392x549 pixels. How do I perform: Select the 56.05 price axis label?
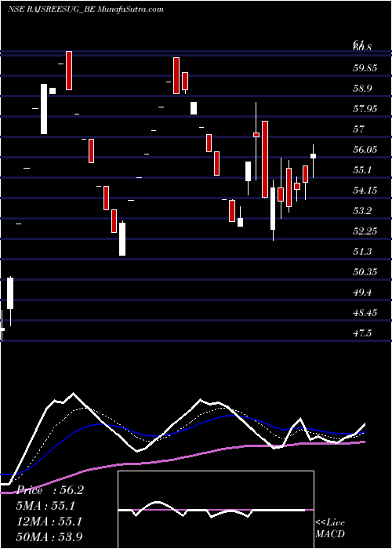point(365,150)
